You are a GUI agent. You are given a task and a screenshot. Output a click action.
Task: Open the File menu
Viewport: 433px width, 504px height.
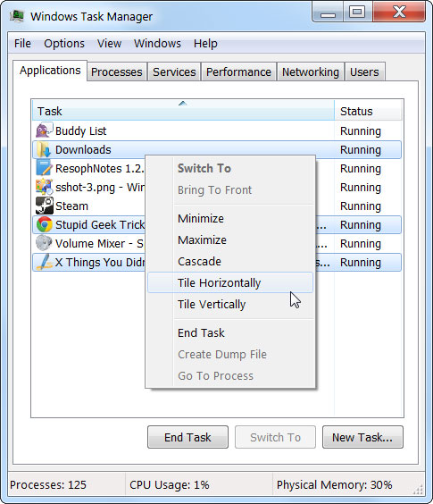click(22, 44)
